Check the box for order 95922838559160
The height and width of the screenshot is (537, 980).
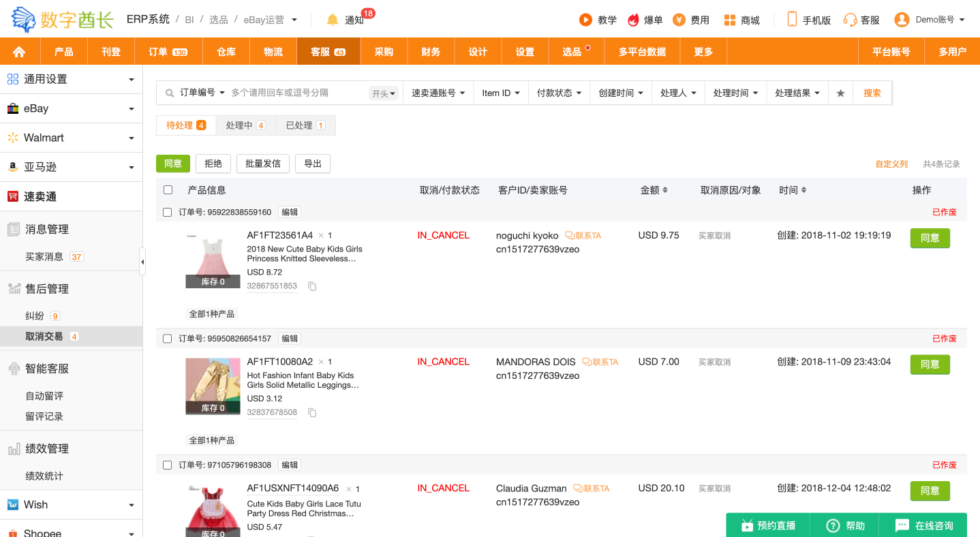(x=168, y=213)
